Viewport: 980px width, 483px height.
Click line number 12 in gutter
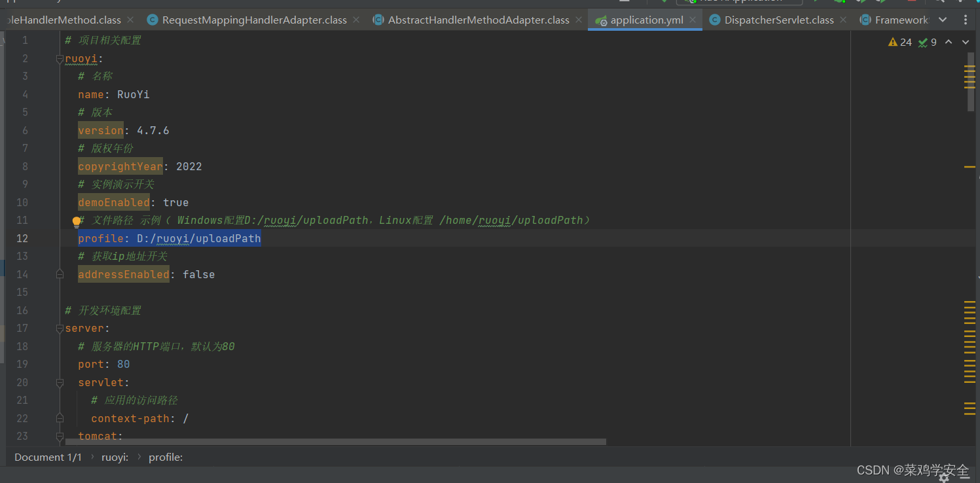pyautogui.click(x=22, y=238)
